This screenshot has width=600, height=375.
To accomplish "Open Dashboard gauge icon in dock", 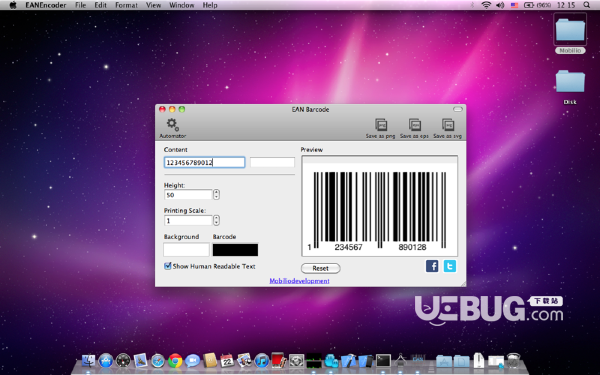I will click(123, 360).
